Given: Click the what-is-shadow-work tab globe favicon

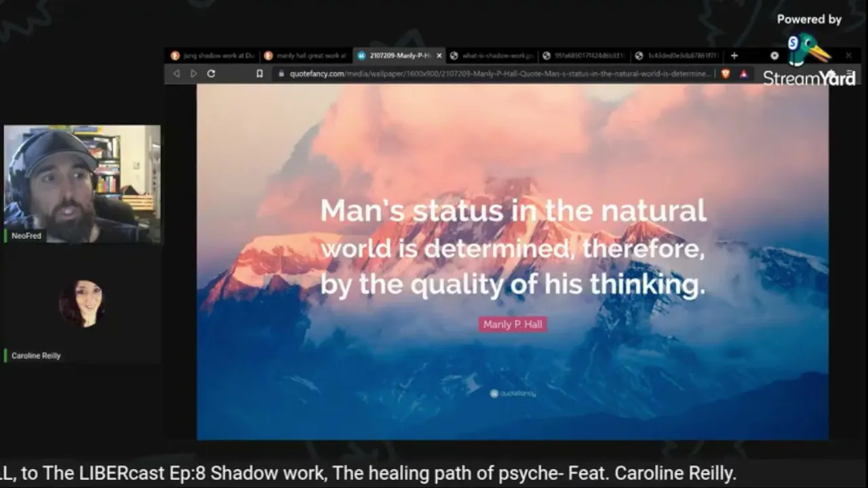Looking at the screenshot, I should (454, 56).
